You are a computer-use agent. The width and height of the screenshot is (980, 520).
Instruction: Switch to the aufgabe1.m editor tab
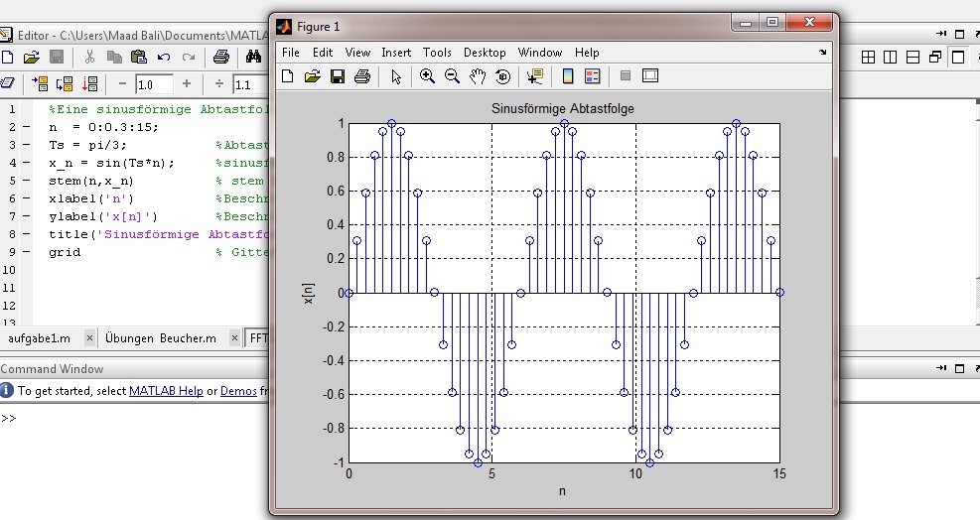pos(40,338)
